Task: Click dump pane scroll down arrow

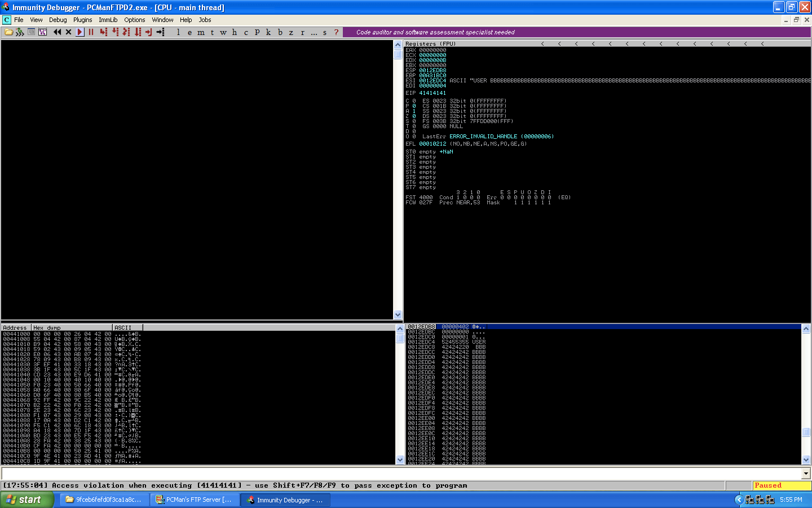Action: pyautogui.click(x=400, y=460)
